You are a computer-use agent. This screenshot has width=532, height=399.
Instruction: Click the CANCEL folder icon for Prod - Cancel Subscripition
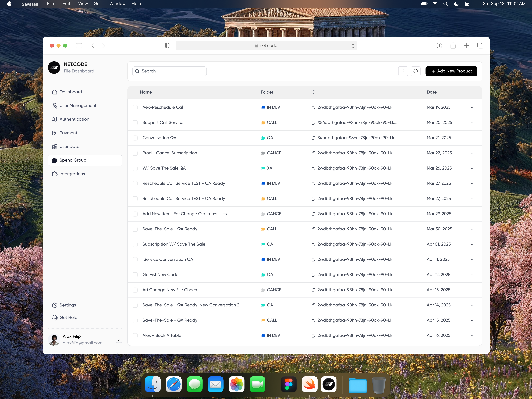(263, 153)
